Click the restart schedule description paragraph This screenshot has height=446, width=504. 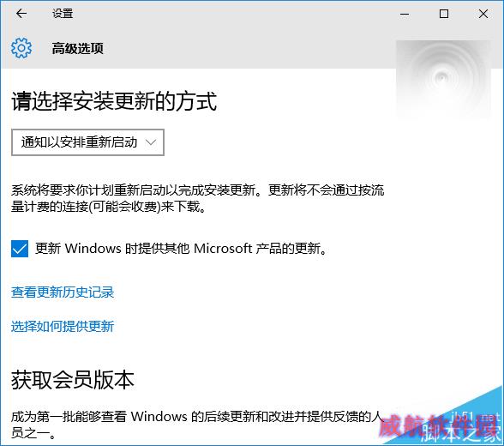[x=198, y=198]
